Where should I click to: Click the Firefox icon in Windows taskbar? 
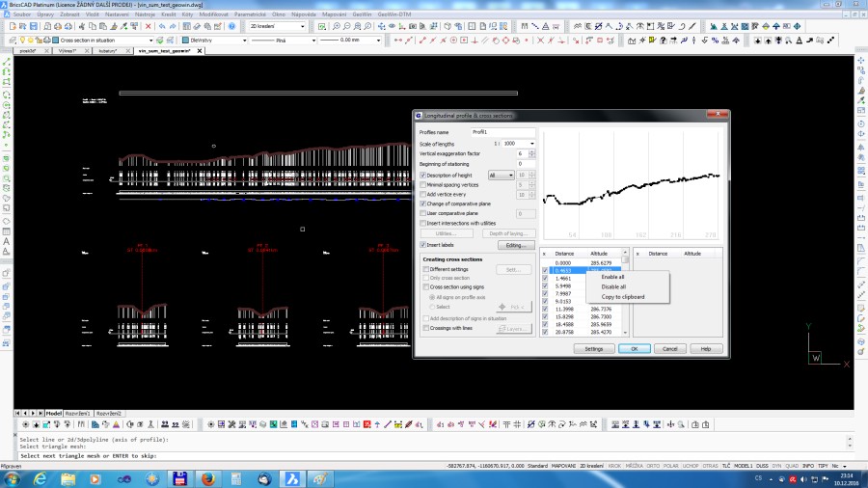coord(208,478)
